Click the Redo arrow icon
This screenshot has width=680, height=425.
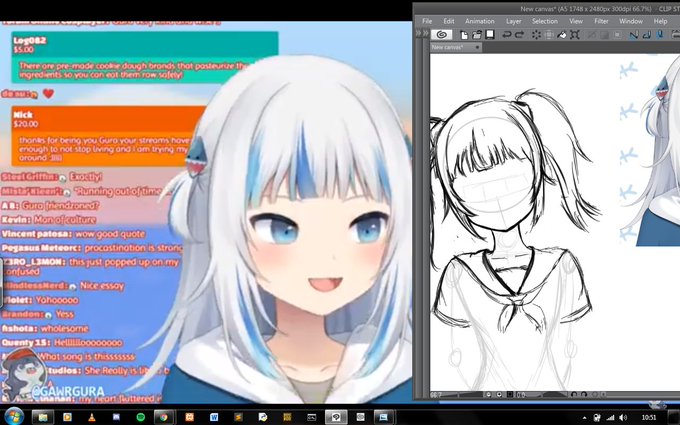pyautogui.click(x=519, y=35)
